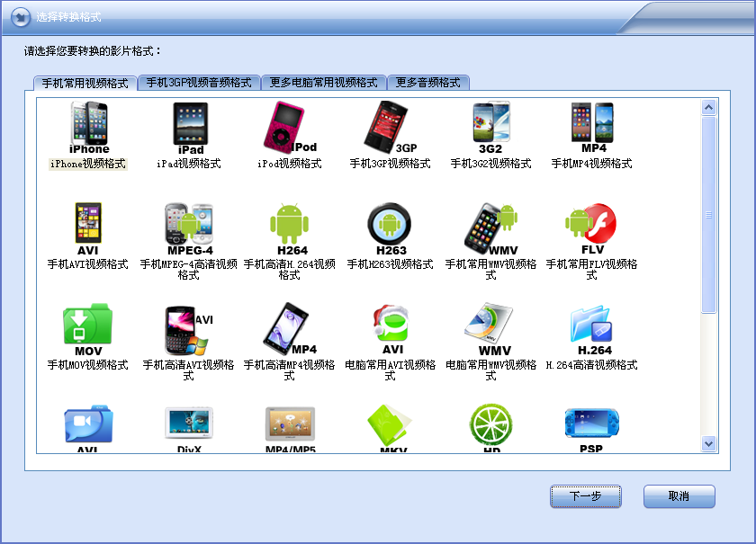The width and height of the screenshot is (756, 544).
Task: Click the 手机H263视频格式 label
Action: point(390,264)
